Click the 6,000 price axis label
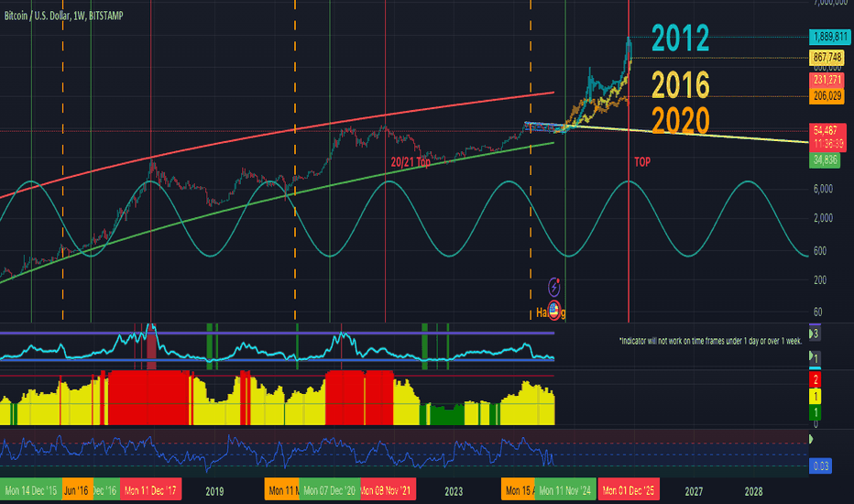 [x=823, y=189]
